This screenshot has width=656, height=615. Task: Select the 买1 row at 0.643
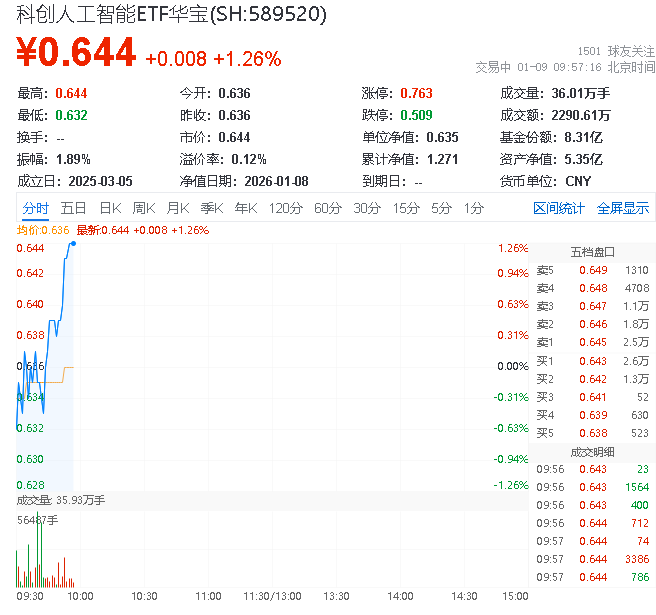tap(592, 361)
